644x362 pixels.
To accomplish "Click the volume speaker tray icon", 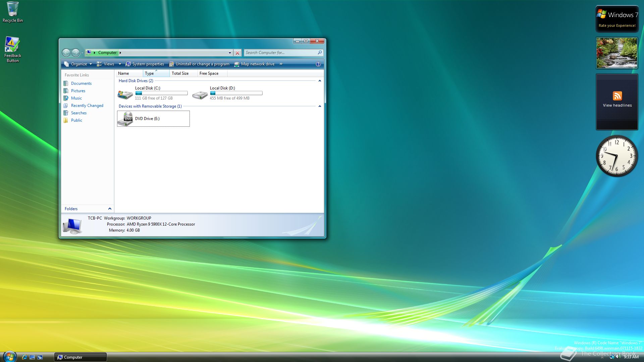I will pyautogui.click(x=618, y=357).
